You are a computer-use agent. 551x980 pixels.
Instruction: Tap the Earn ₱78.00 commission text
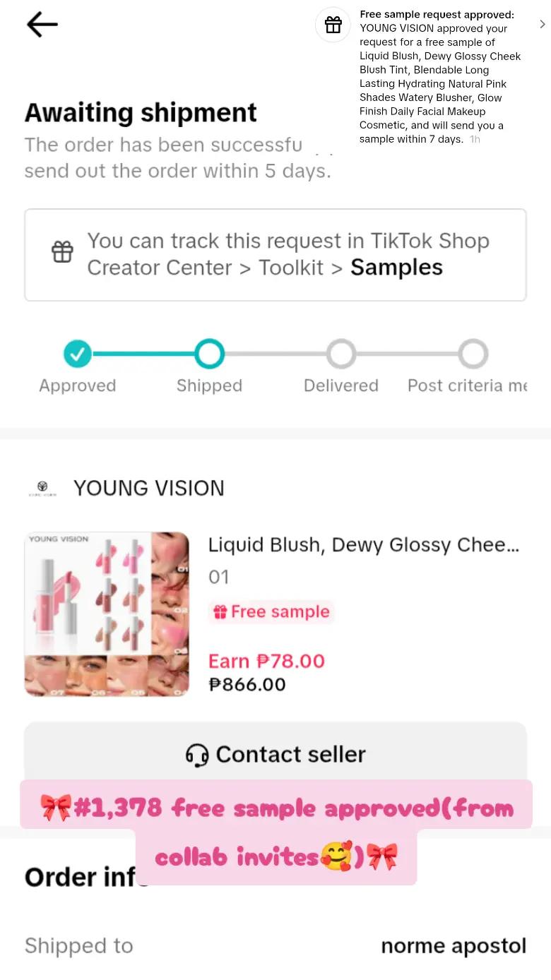click(x=266, y=661)
